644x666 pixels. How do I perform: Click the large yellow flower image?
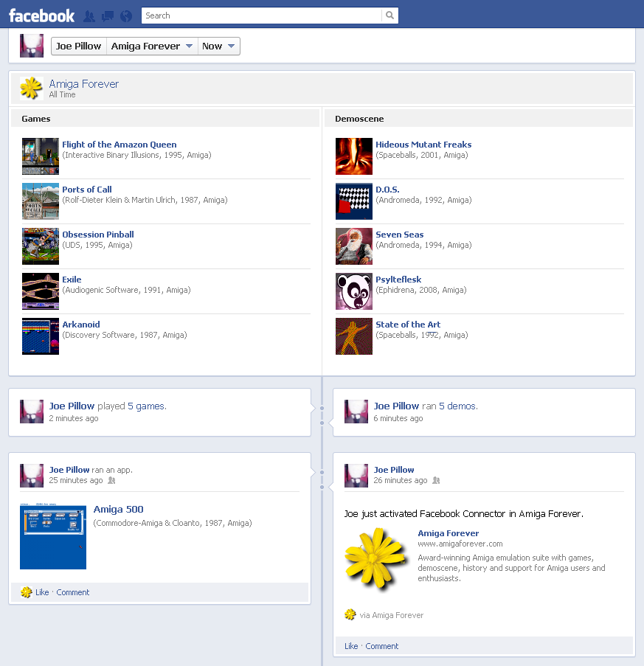(x=375, y=559)
